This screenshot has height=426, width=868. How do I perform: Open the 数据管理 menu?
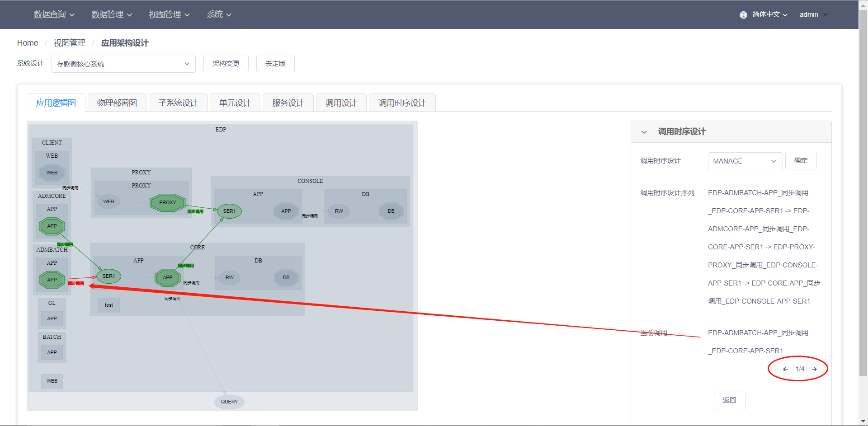pos(112,14)
